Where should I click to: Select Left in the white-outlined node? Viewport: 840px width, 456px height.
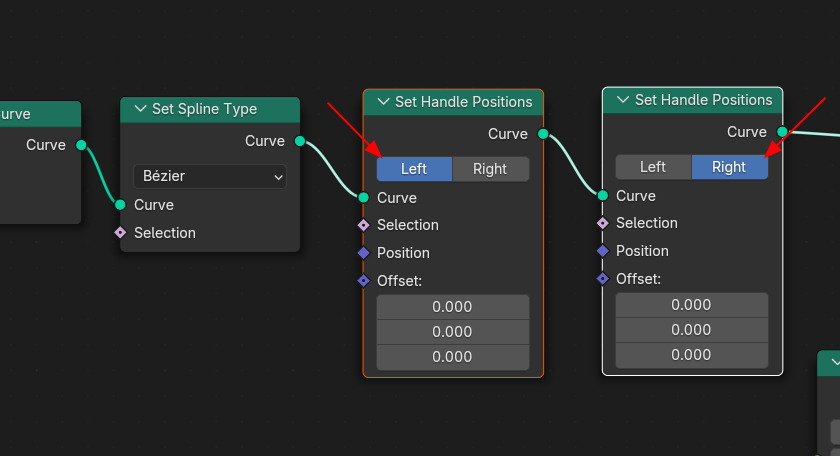[653, 167]
